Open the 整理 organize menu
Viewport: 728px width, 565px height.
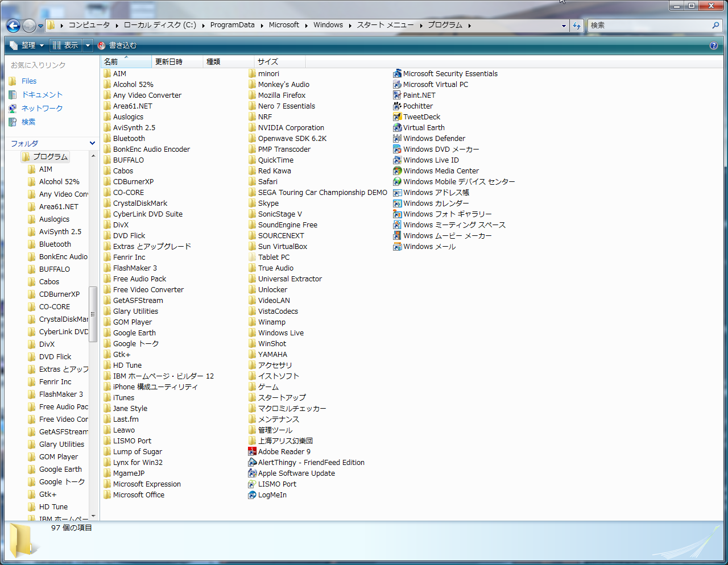tap(27, 45)
